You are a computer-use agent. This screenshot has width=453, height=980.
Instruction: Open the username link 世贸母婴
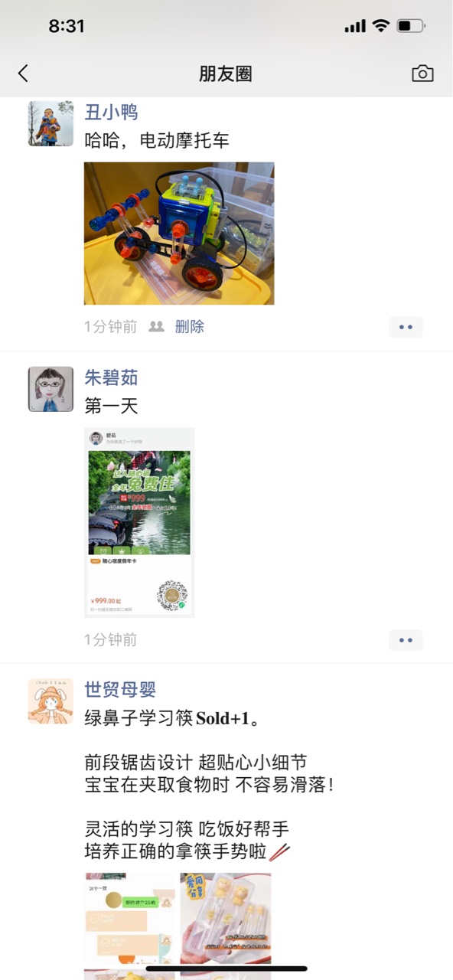(120, 689)
